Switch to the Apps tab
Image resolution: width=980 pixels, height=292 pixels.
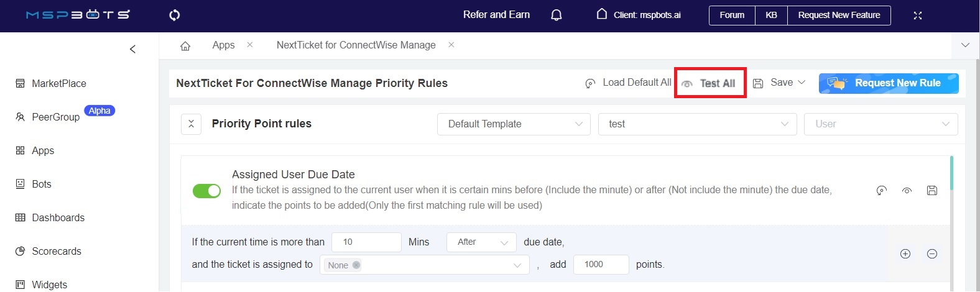tap(223, 45)
